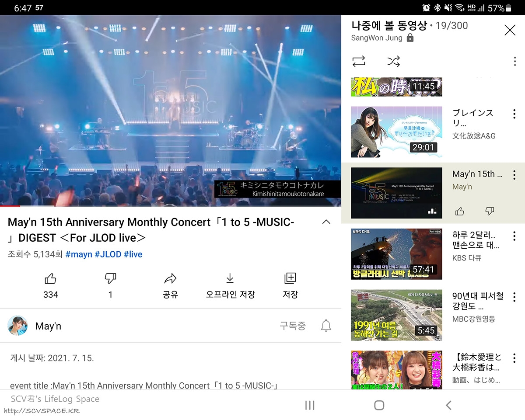Tap 나중에 볼 동영상 playlist title
Screen dimensions: 525x420
(389, 25)
